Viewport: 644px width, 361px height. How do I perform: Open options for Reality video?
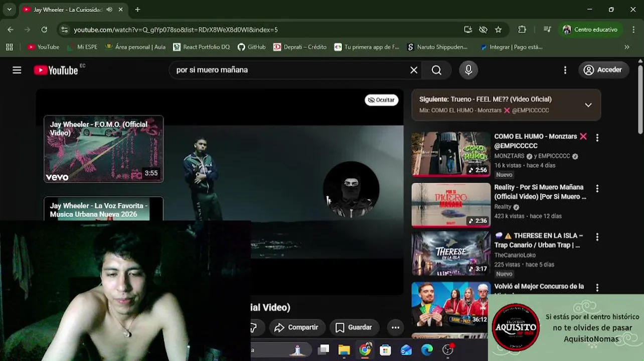tap(597, 189)
